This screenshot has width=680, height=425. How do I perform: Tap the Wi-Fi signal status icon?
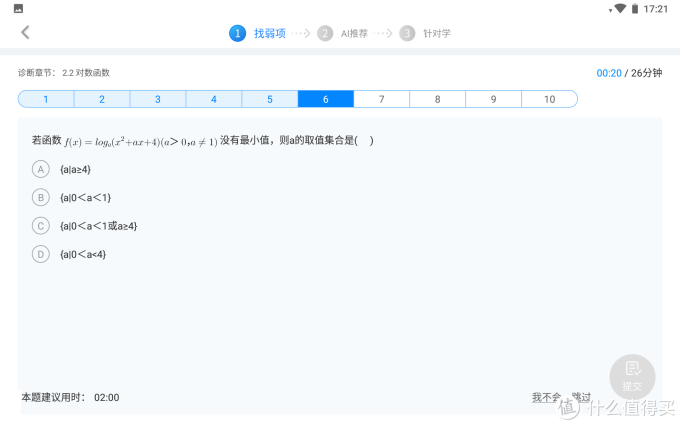[x=620, y=8]
